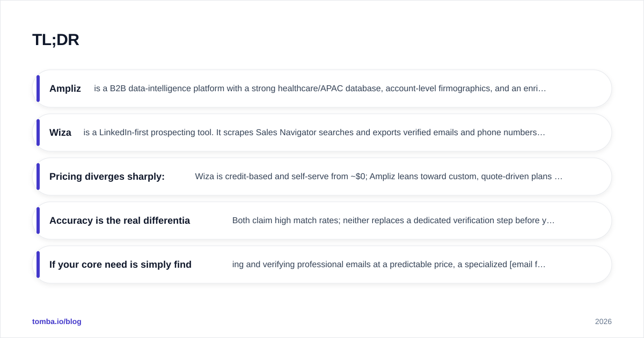Click the credit-based self-serve pricing description

click(x=379, y=177)
